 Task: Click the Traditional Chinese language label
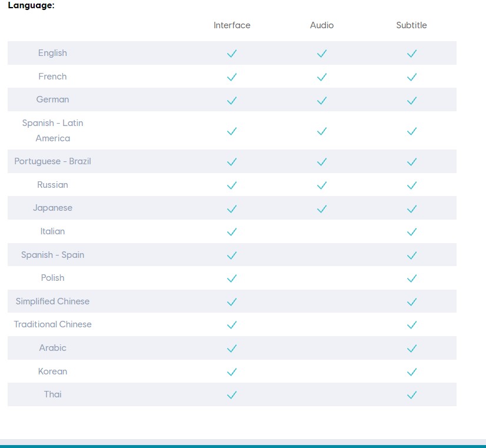pos(53,324)
